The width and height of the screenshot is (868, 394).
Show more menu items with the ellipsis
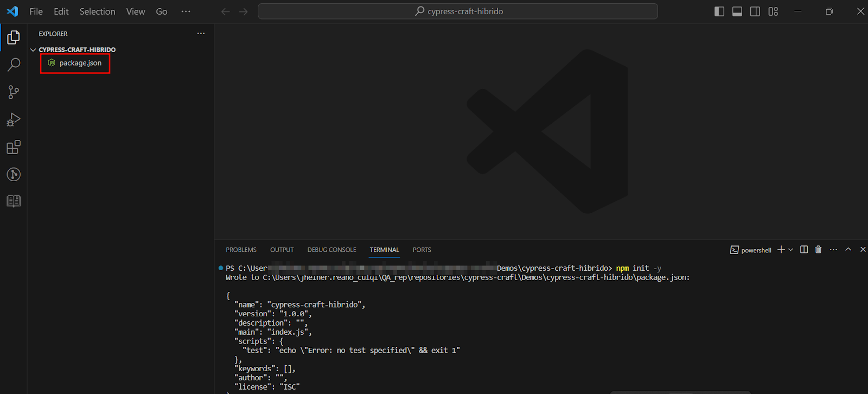186,11
